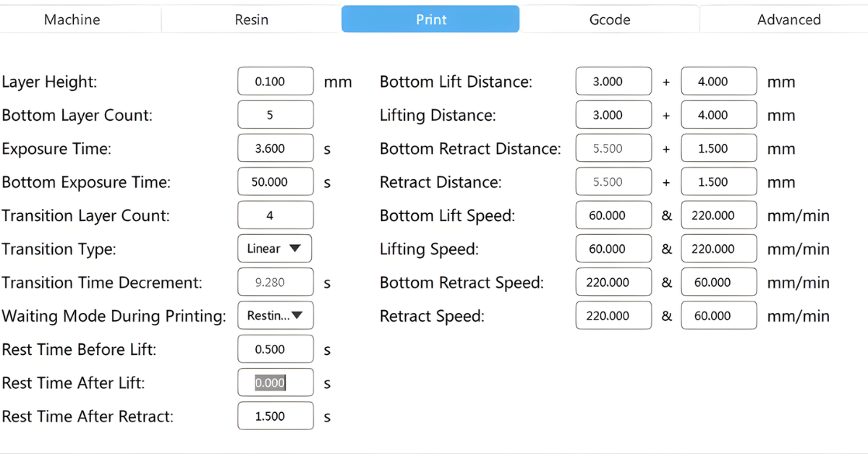The image size is (868, 454).
Task: Edit the Rest Time After Retract value
Action: click(x=276, y=416)
